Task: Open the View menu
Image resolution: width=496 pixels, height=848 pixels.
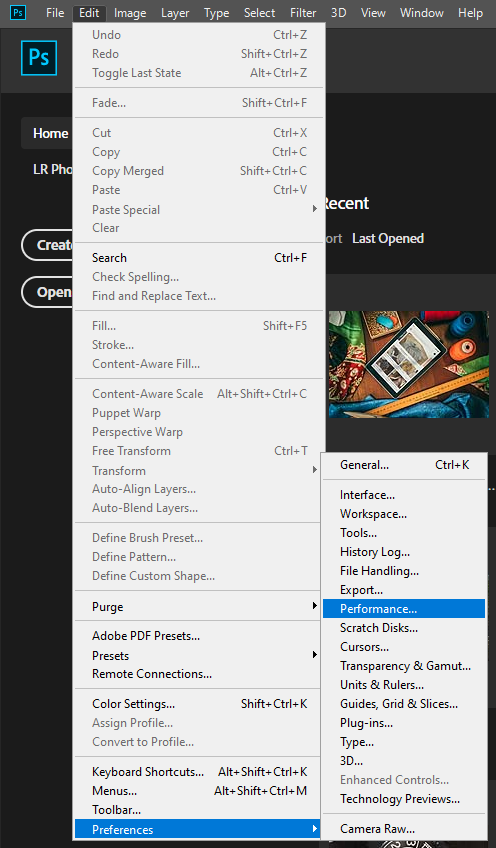Action: (x=373, y=12)
